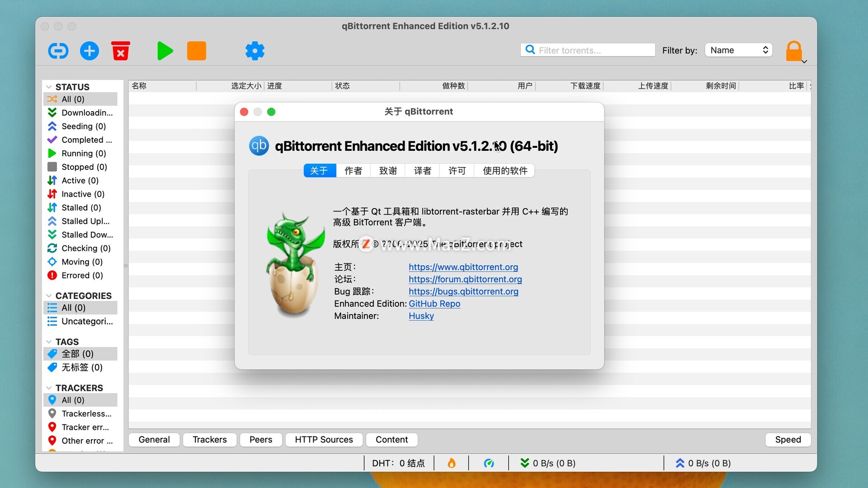
Task: Select All (0) under STATUS
Action: click(x=80, y=99)
